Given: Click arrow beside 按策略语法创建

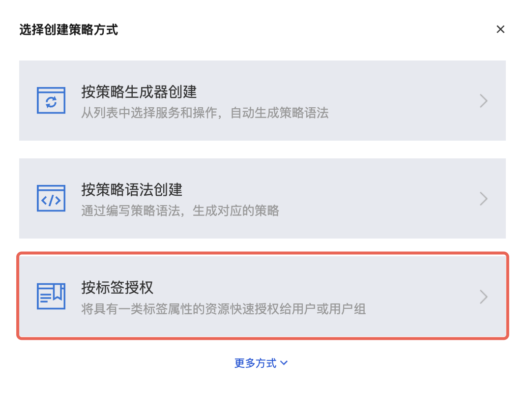Looking at the screenshot, I should 484,199.
